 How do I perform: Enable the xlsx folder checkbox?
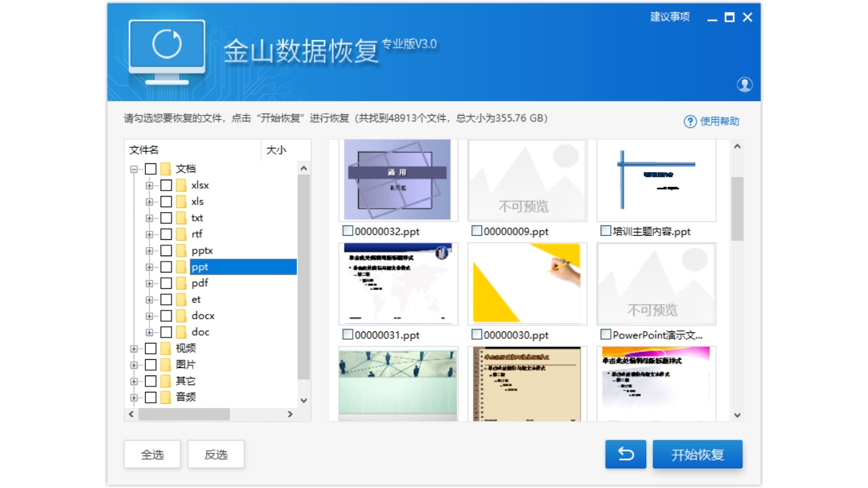pos(165,185)
